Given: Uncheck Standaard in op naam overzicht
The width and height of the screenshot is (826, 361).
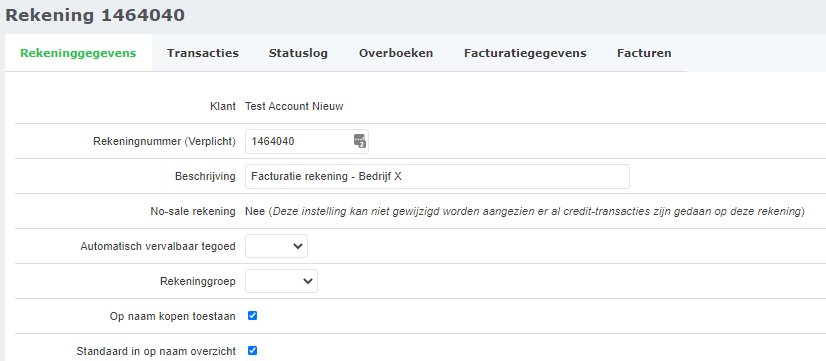Looking at the screenshot, I should pos(252,350).
